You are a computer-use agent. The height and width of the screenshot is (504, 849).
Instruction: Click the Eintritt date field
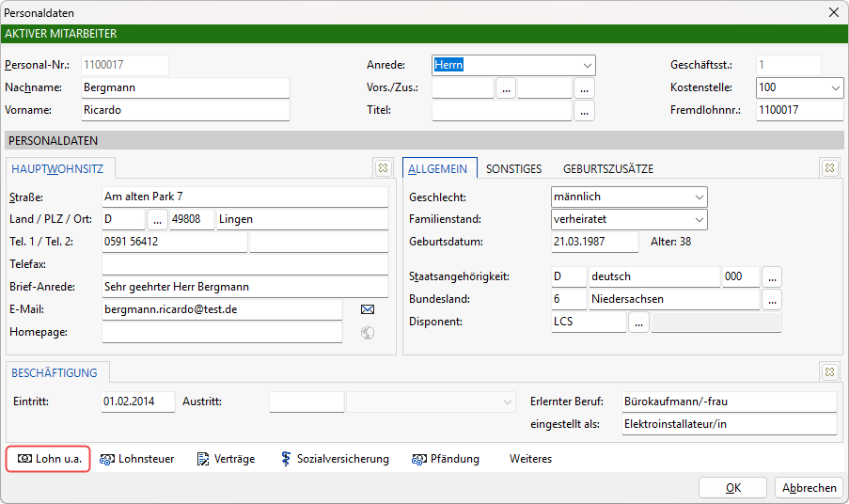(x=138, y=402)
